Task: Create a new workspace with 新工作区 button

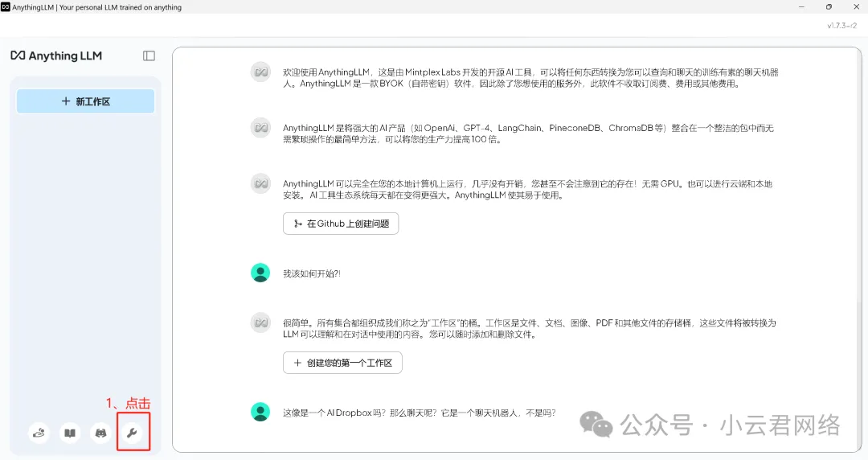Action: [85, 101]
